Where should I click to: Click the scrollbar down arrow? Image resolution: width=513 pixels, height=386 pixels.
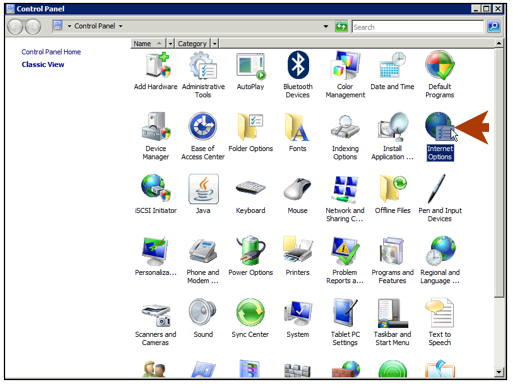click(499, 371)
